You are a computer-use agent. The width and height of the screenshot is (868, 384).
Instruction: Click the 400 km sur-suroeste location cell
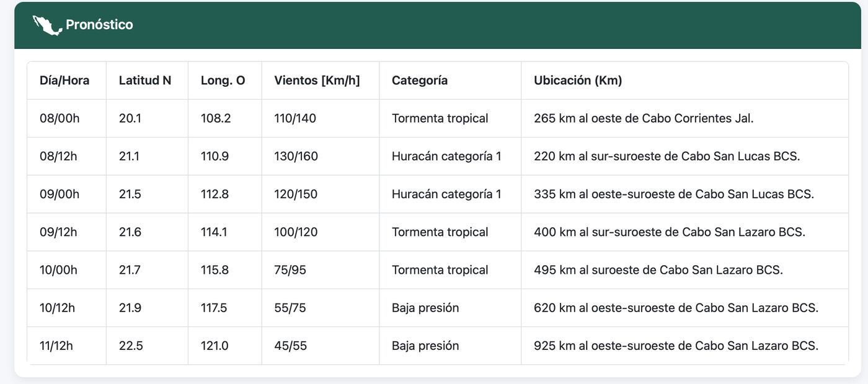pos(670,232)
